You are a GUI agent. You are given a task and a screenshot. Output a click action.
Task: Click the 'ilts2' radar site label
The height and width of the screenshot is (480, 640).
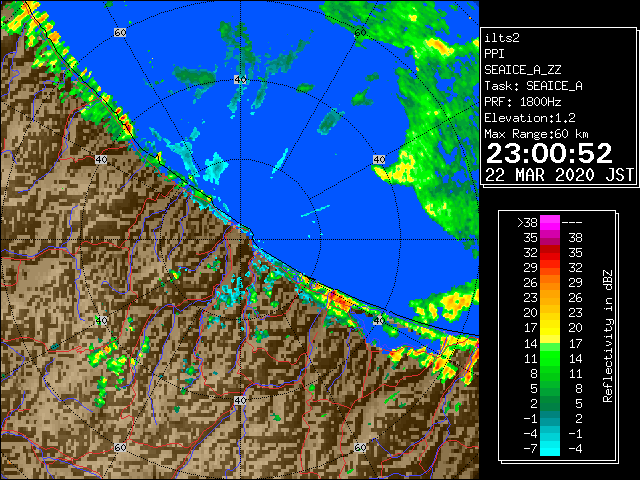pos(502,38)
